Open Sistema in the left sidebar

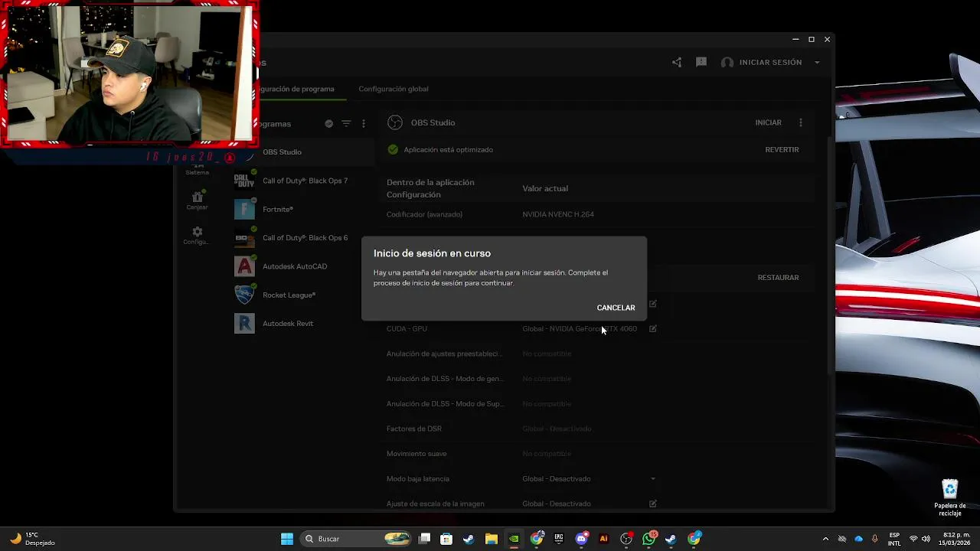pyautogui.click(x=197, y=168)
